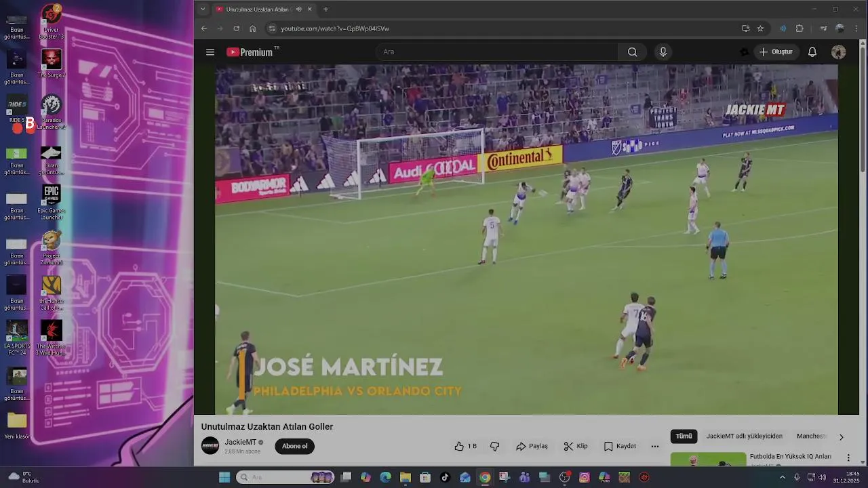Screen dimensions: 868x488
Task: Install app icon in address bar
Action: [745, 28]
